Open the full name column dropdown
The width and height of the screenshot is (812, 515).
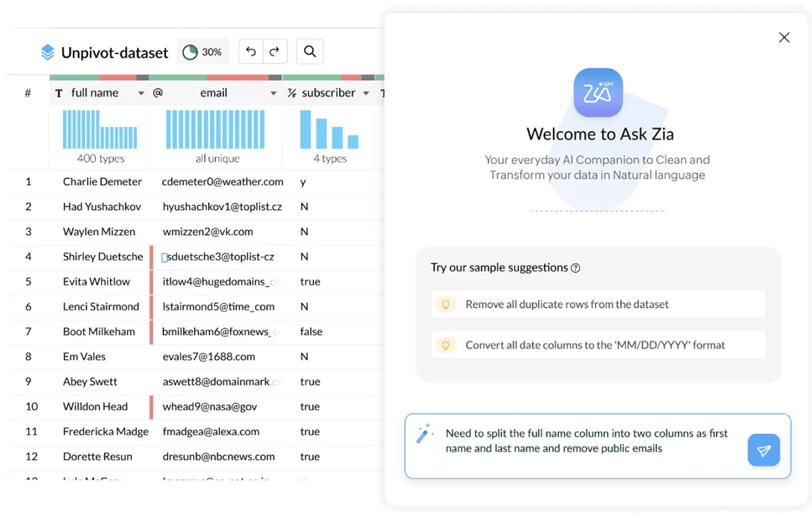click(x=141, y=93)
